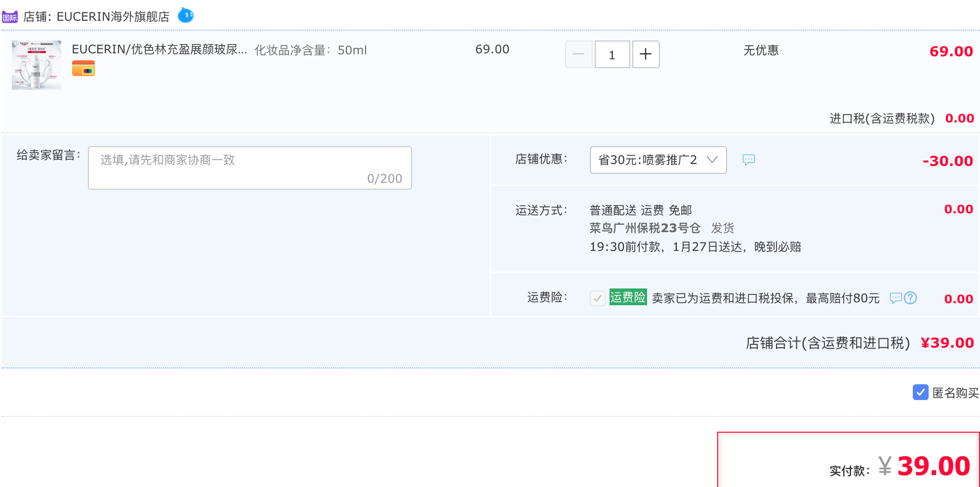Viewport: 980px width, 487px height.
Task: Open the blue Wangwang chat icon
Action: [x=186, y=15]
